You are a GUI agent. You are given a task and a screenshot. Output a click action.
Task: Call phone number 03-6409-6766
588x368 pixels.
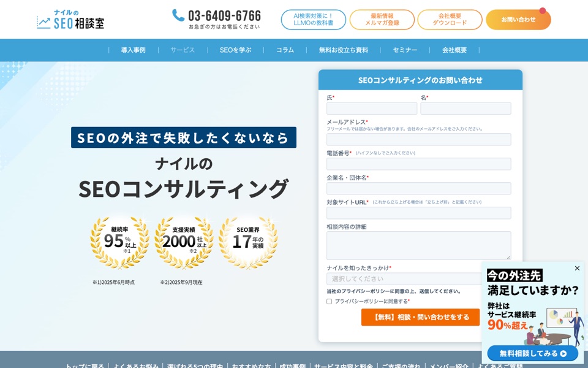(224, 16)
